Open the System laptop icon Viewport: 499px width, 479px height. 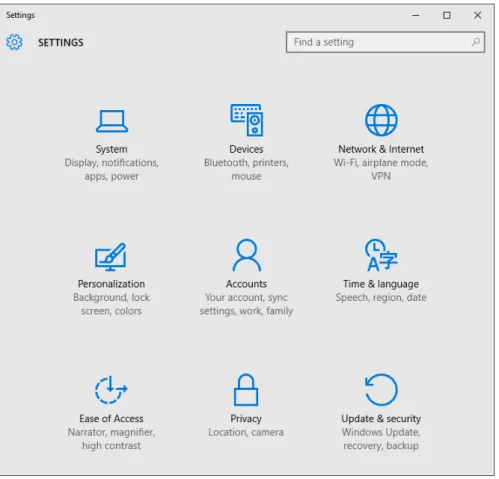(112, 121)
